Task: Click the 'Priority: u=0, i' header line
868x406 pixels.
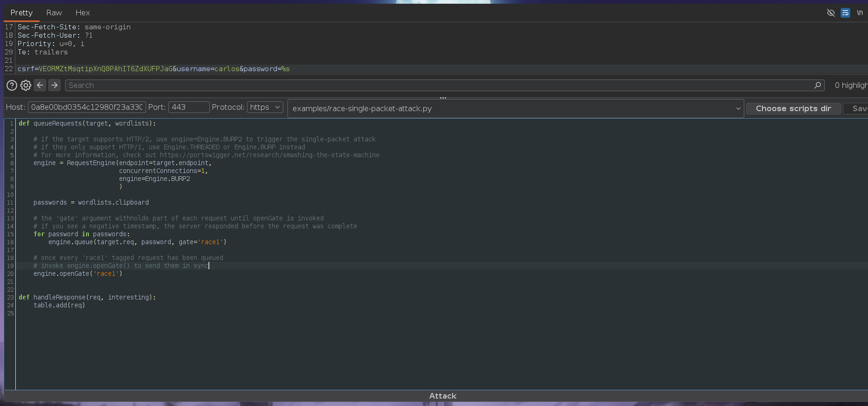Action: (x=51, y=44)
